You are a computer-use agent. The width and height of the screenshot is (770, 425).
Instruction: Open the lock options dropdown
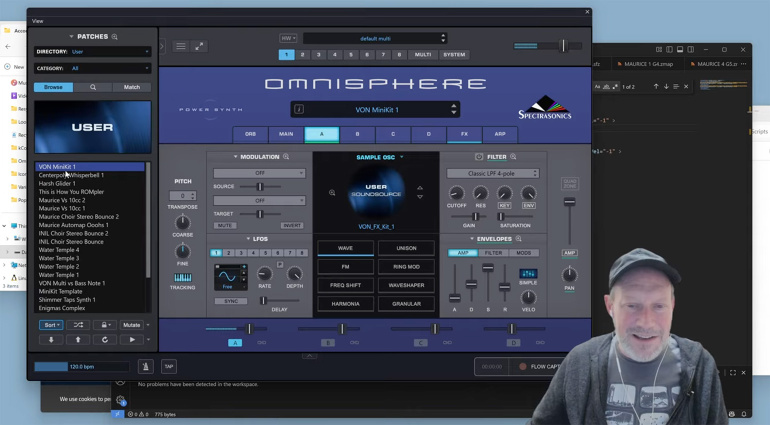point(105,325)
